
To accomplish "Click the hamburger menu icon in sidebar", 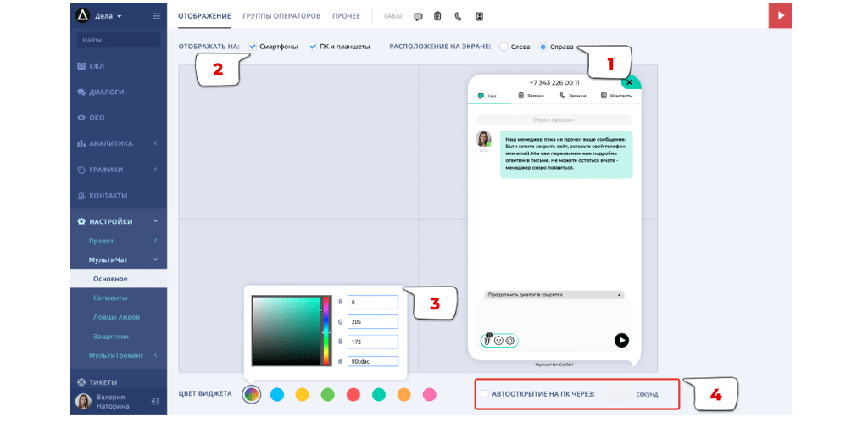I will click(x=156, y=16).
